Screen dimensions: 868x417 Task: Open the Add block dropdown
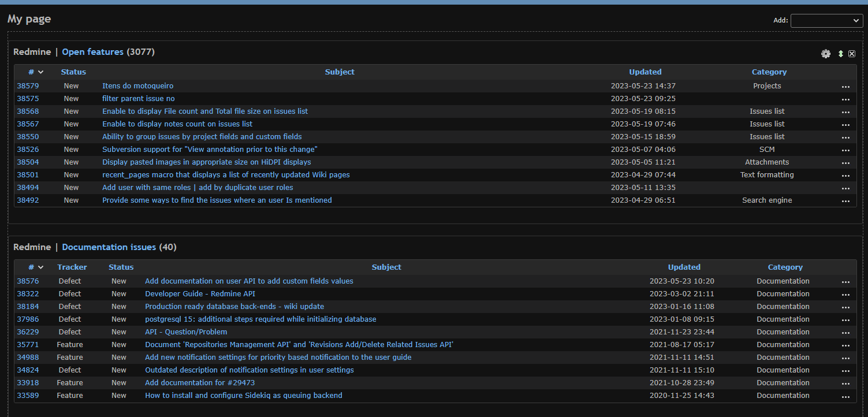826,20
